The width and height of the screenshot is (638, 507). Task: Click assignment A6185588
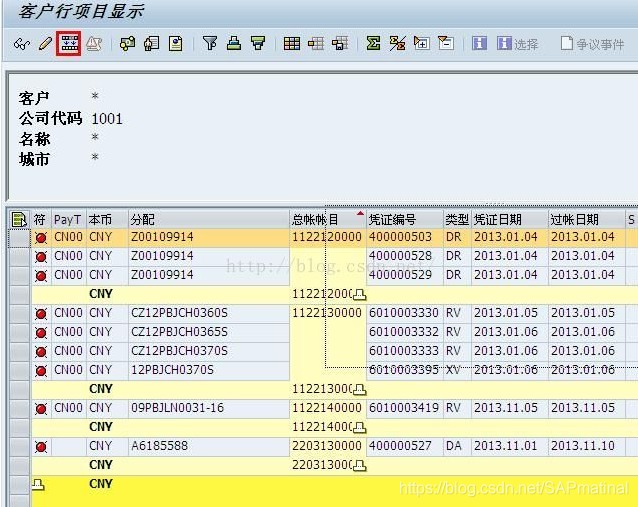160,446
